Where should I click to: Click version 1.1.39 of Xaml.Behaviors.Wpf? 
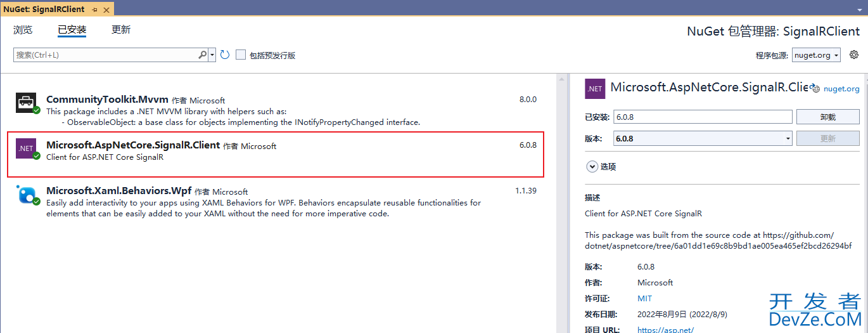pos(525,191)
